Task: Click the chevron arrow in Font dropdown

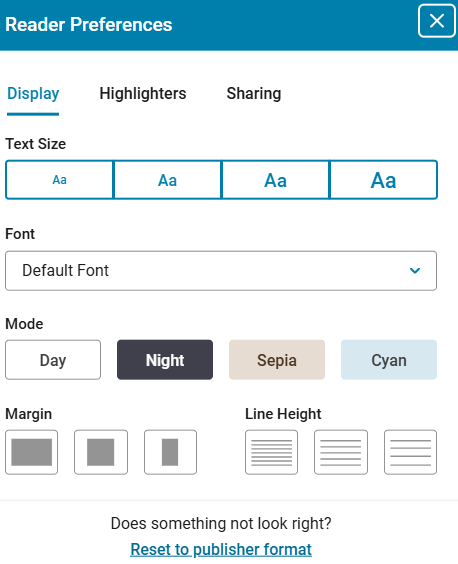Action: click(x=415, y=270)
